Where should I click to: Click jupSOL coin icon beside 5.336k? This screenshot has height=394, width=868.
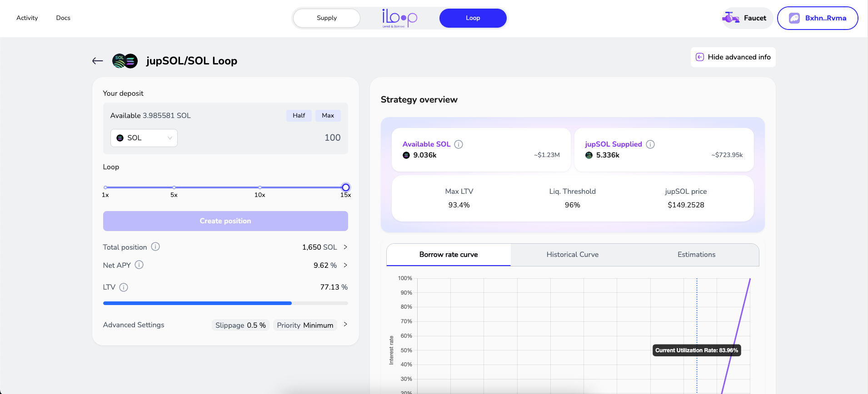(x=589, y=155)
